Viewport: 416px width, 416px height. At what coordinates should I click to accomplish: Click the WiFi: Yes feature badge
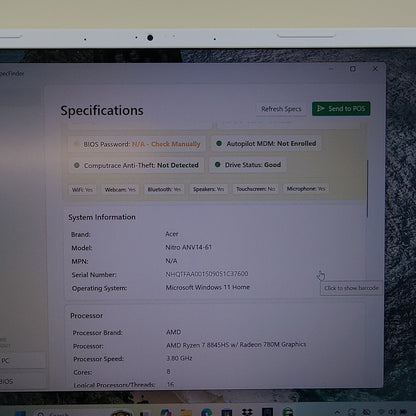[82, 190]
